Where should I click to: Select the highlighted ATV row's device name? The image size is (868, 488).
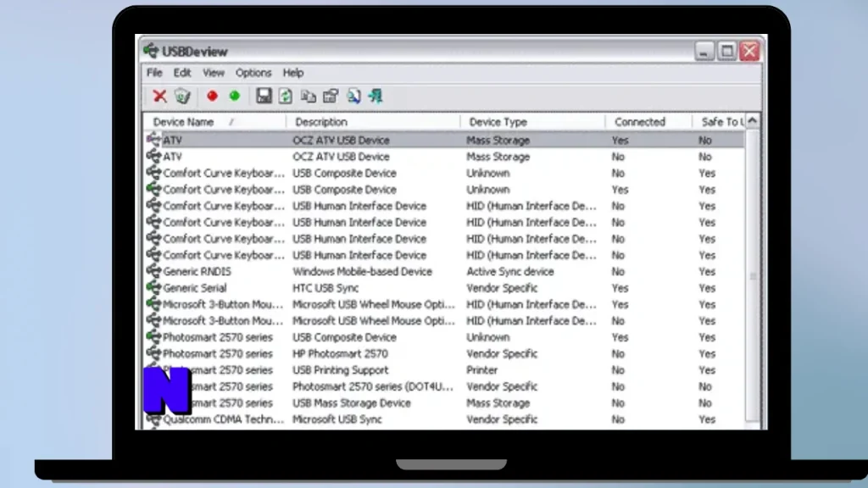[172, 141]
